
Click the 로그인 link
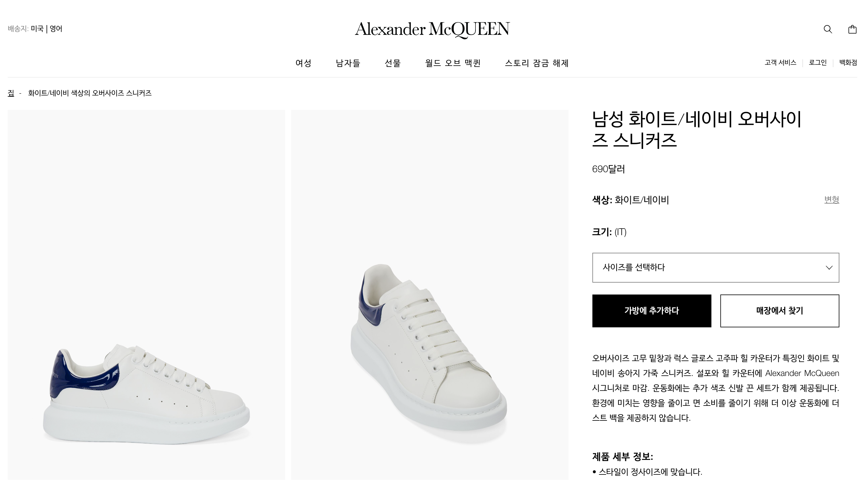818,63
